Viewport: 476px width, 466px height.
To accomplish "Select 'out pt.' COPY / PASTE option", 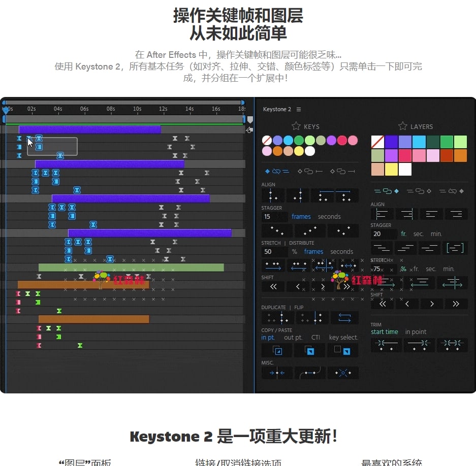I will click(293, 338).
